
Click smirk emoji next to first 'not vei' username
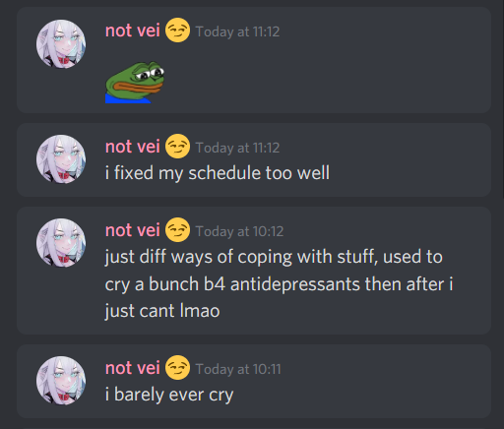point(177,31)
